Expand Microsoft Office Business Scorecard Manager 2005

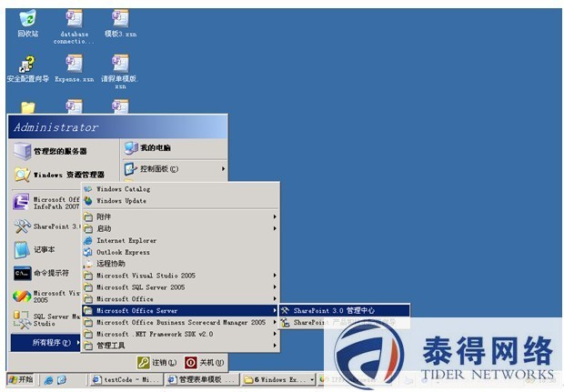(180, 322)
